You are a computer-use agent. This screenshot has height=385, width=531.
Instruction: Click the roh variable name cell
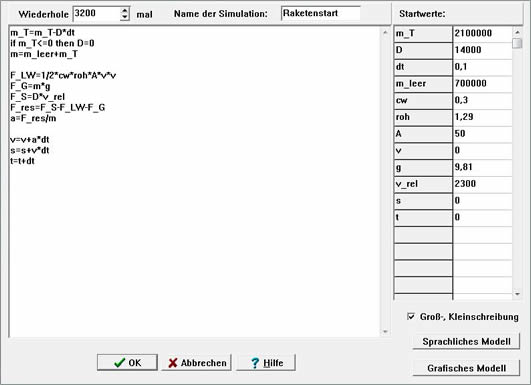coord(423,117)
